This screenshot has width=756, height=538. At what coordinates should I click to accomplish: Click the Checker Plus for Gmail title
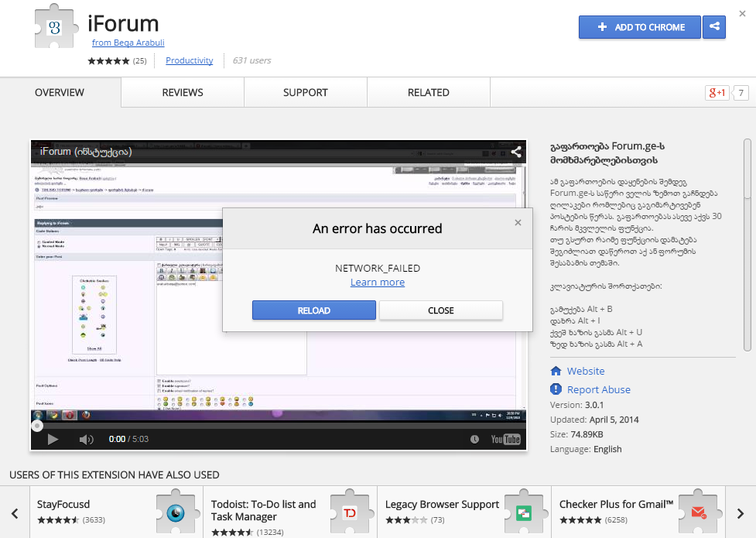coord(616,504)
